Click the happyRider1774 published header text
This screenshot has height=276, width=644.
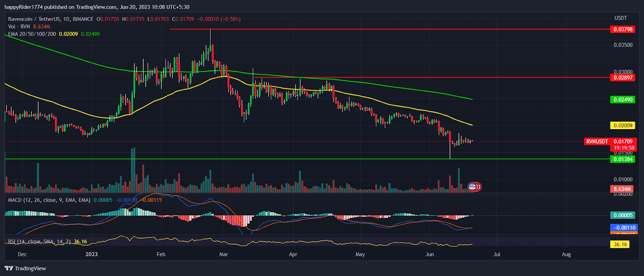coord(97,7)
